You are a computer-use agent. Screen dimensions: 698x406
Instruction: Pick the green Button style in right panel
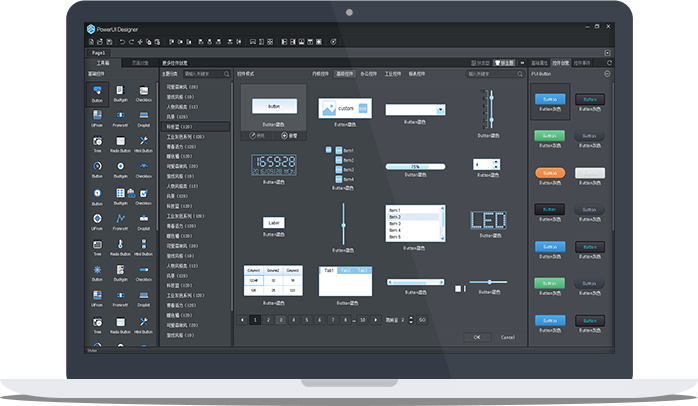550,135
